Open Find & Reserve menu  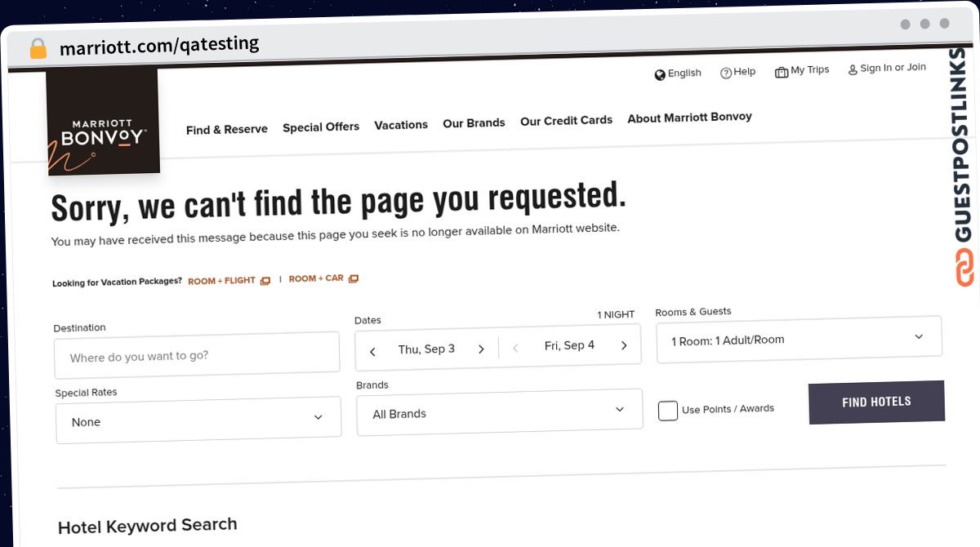click(x=227, y=130)
